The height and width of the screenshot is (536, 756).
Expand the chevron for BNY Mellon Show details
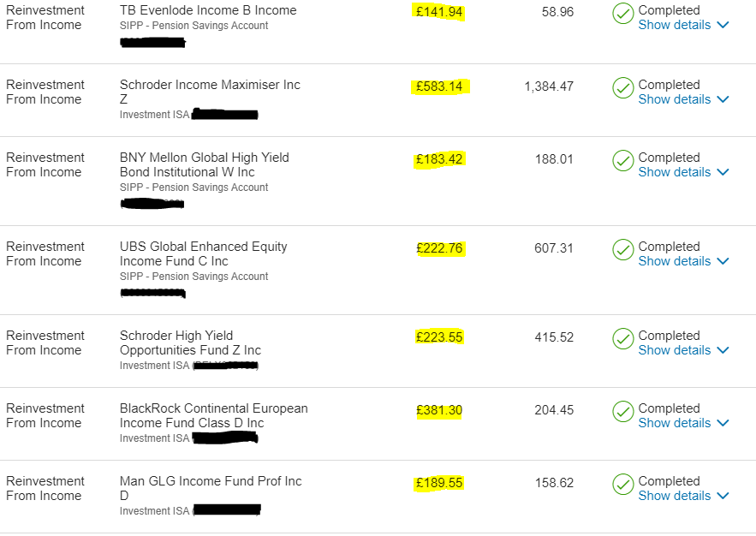723,172
